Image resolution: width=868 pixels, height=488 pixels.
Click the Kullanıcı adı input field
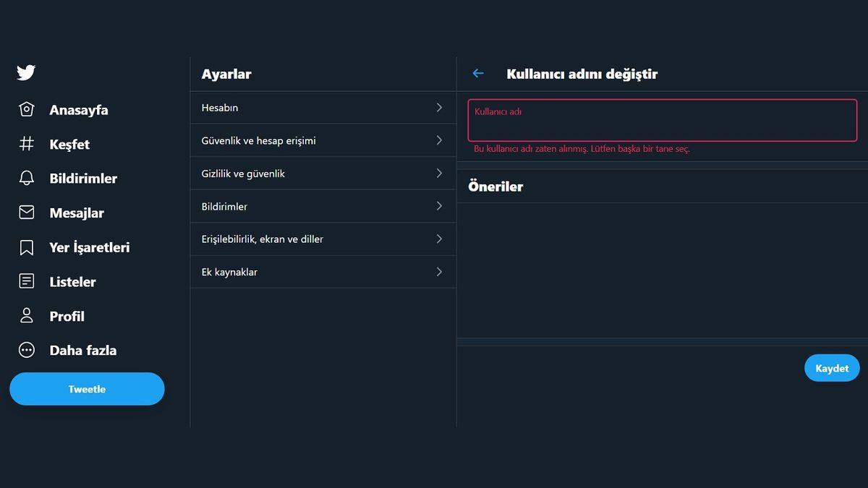pos(661,121)
